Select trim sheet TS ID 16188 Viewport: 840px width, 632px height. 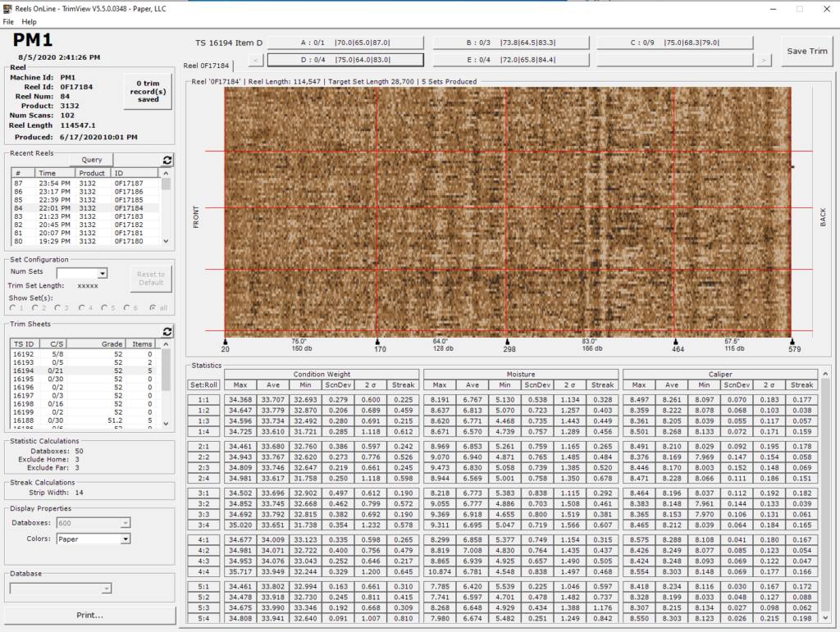click(85, 421)
